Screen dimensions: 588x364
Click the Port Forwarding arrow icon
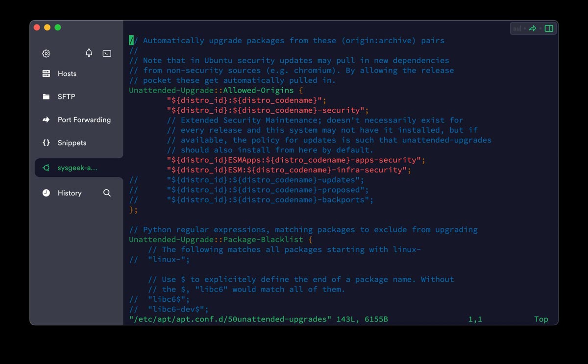46,120
